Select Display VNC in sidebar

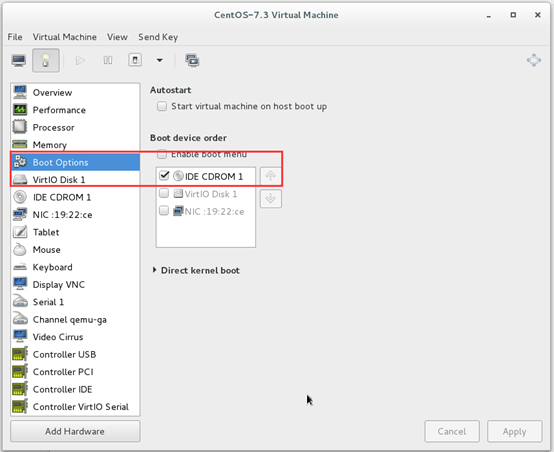click(75, 284)
